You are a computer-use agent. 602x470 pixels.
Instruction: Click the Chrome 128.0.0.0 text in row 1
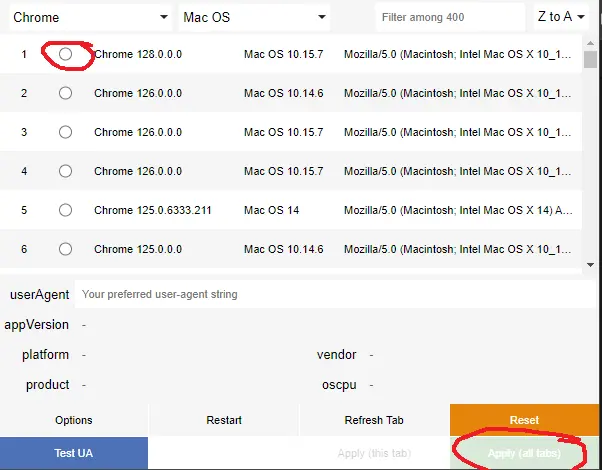[x=138, y=54]
